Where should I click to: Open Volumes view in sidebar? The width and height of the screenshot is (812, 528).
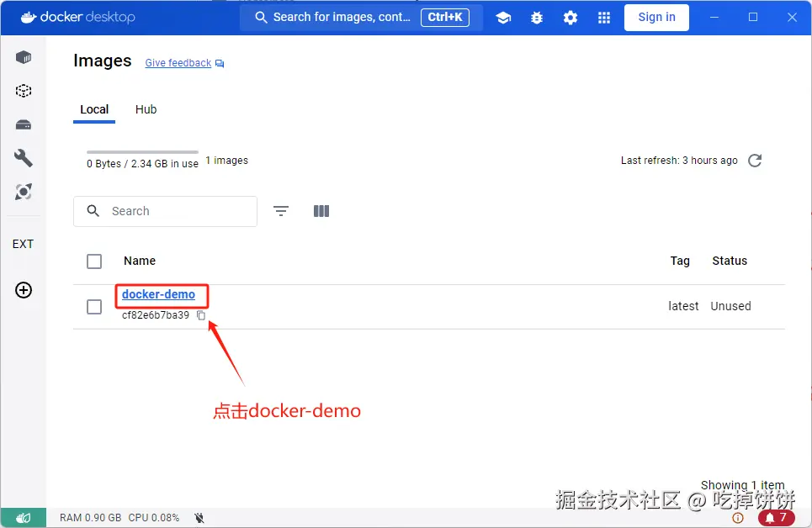point(24,124)
